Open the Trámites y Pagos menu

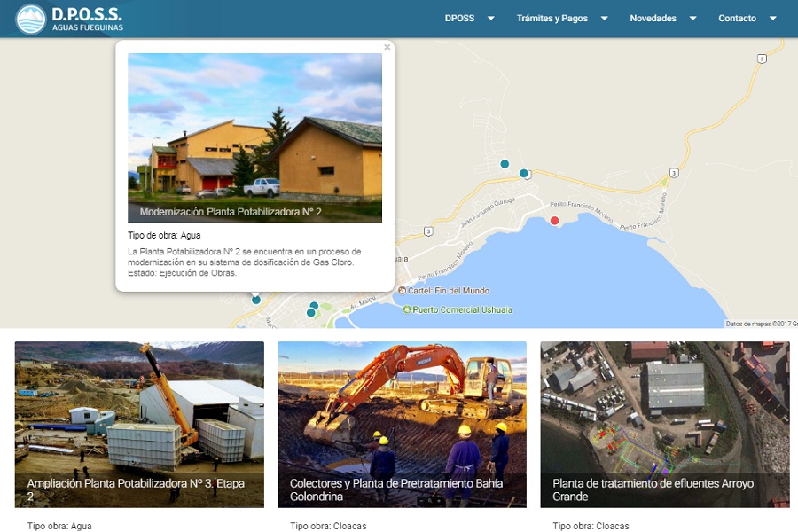pyautogui.click(x=552, y=19)
